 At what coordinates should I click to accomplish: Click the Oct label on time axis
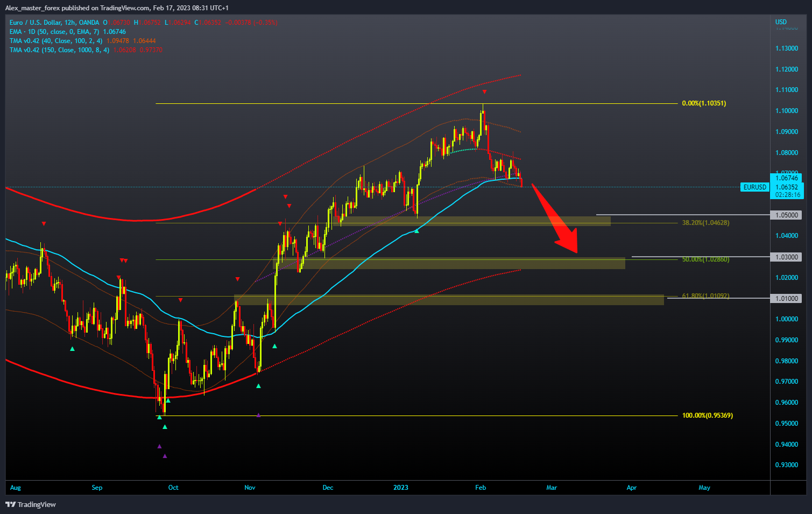coord(173,488)
